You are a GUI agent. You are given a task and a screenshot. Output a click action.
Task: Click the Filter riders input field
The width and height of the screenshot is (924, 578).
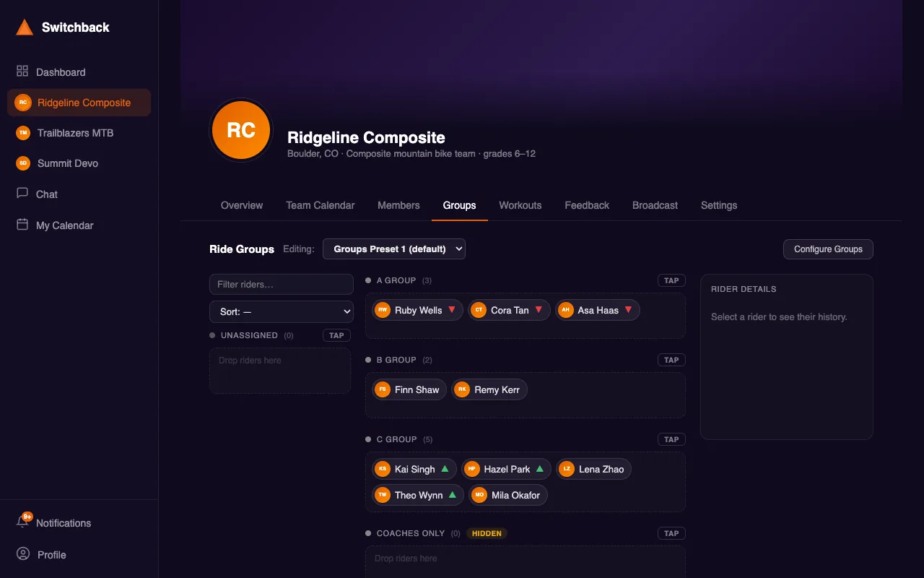282,284
